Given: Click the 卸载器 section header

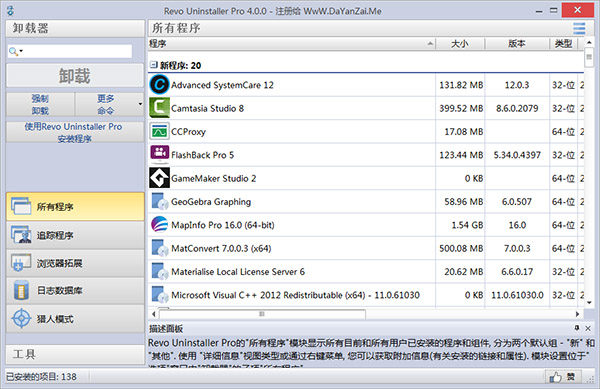Looking at the screenshot, I should click(x=75, y=28).
